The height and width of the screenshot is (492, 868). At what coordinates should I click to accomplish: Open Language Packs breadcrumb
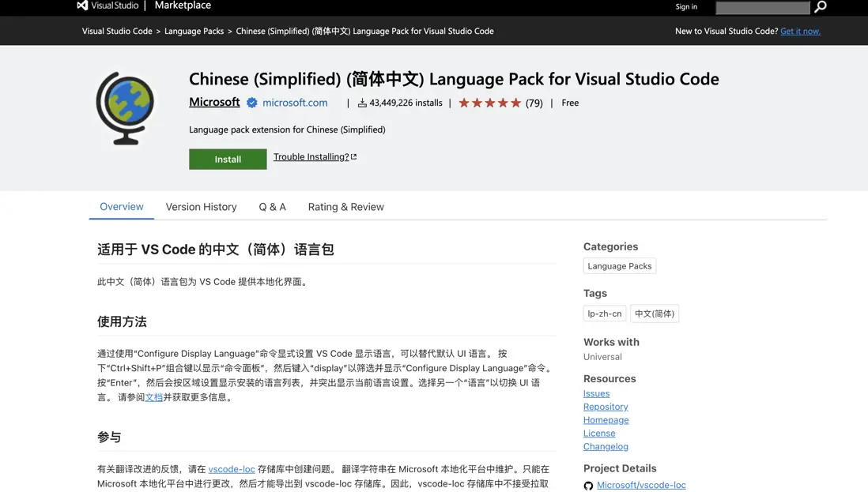click(194, 31)
